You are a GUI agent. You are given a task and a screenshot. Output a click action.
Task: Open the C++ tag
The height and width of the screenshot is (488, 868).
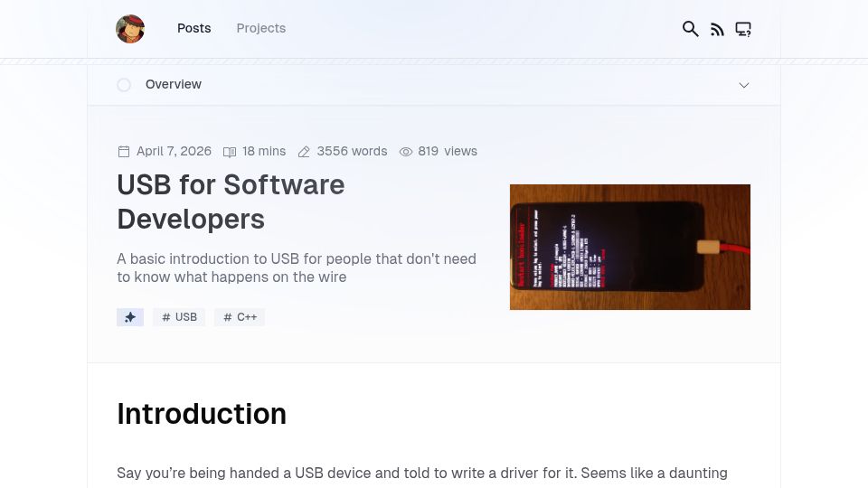click(239, 317)
